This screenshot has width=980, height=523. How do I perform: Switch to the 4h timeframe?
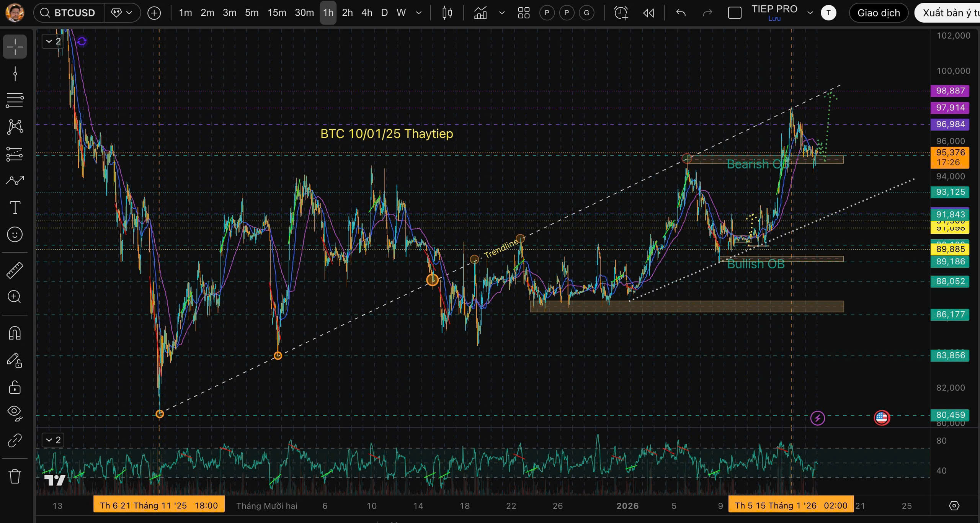366,13
